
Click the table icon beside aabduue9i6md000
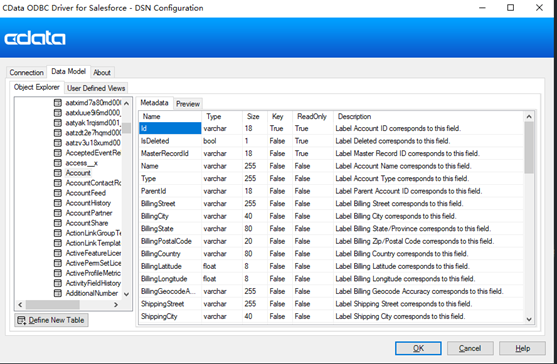(x=58, y=113)
